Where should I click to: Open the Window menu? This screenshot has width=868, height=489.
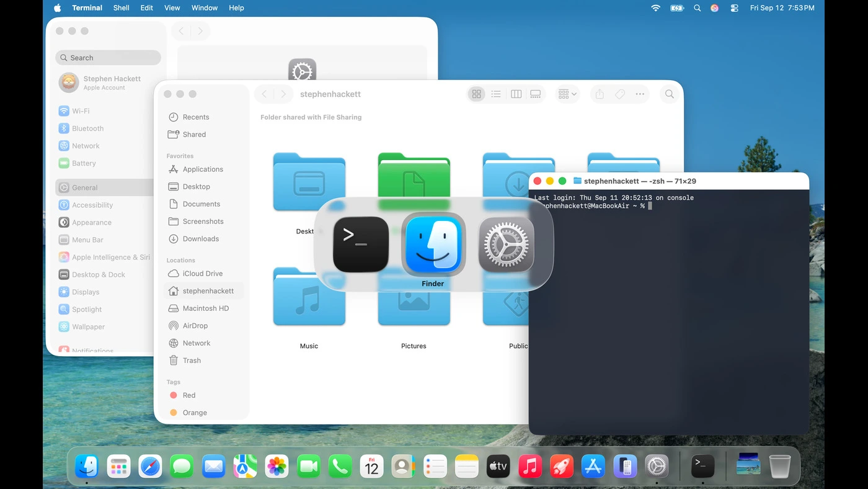[205, 8]
